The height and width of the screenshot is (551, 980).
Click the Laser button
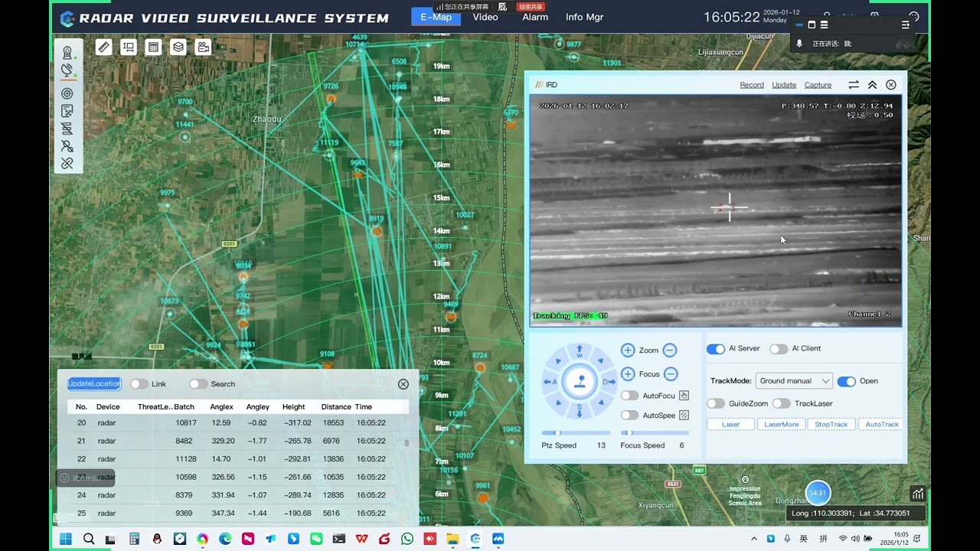pyautogui.click(x=731, y=424)
